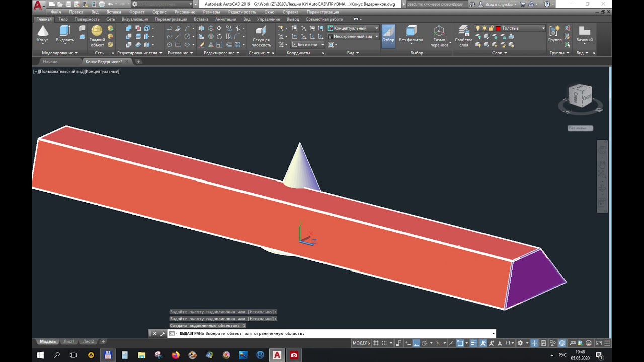Viewport: 644px width, 362px height.
Task: Expand the Слои panel
Action: (x=500, y=53)
